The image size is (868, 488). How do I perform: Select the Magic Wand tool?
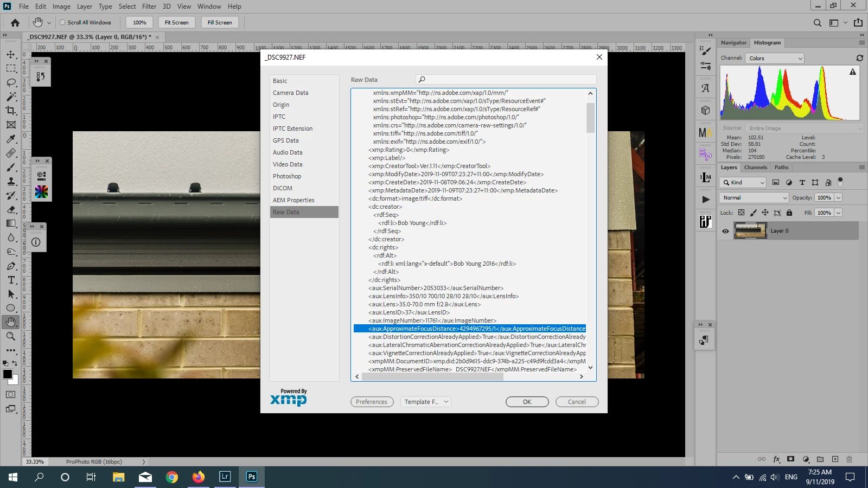pyautogui.click(x=11, y=97)
